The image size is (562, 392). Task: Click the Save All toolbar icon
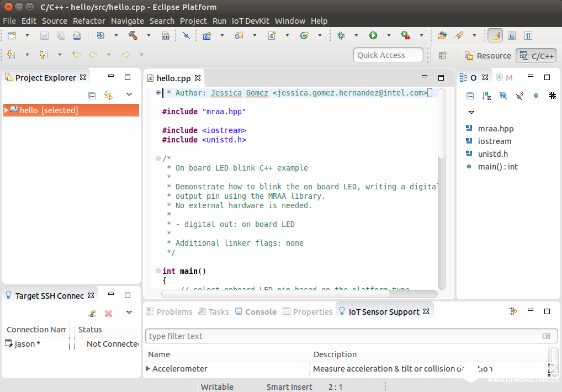(x=61, y=35)
